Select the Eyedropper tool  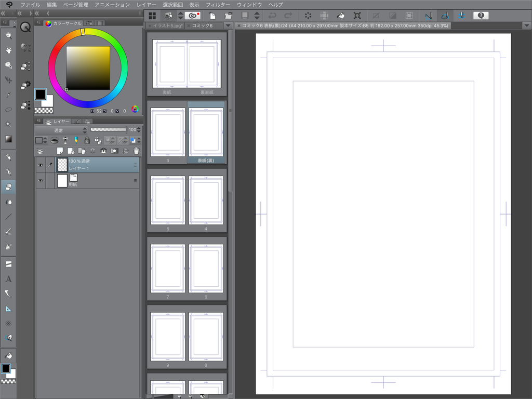point(8,95)
